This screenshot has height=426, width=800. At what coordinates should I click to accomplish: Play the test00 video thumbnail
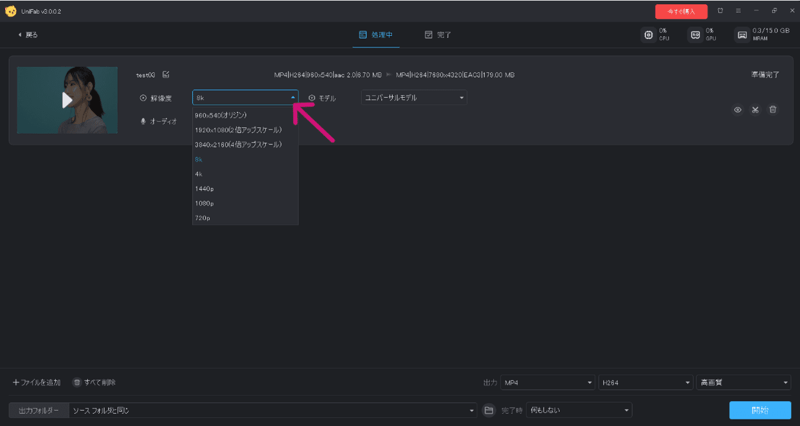[x=67, y=100]
